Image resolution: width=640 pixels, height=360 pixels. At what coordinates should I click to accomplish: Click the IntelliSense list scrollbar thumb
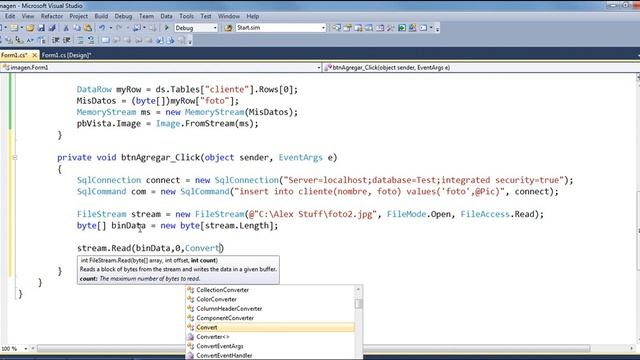[x=358, y=304]
